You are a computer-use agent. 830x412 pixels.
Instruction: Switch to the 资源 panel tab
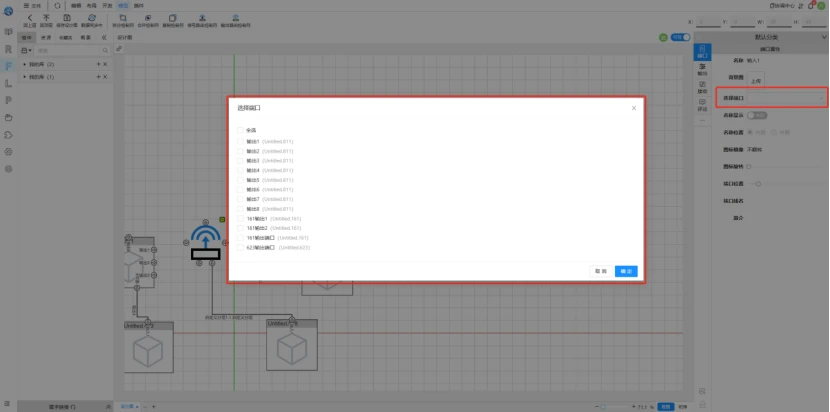pyautogui.click(x=46, y=38)
